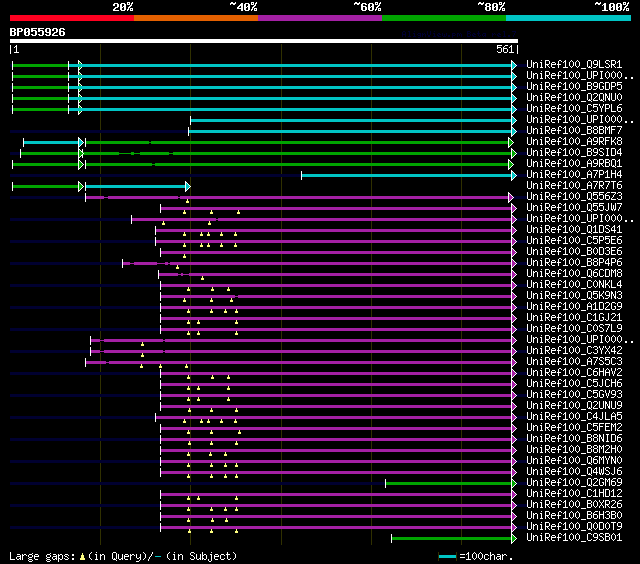Select label UniRef100_B0D3E6

574,252
